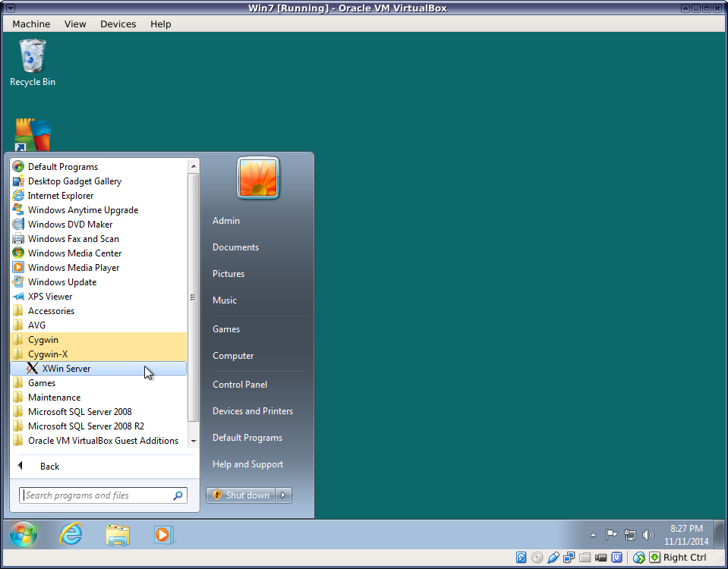Click the Shut down button
The width and height of the screenshot is (728, 569).
241,495
